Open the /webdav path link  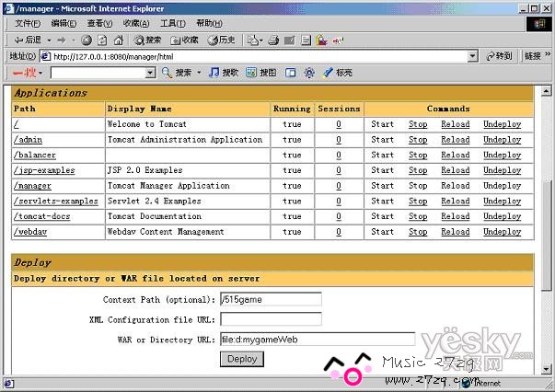pos(30,232)
